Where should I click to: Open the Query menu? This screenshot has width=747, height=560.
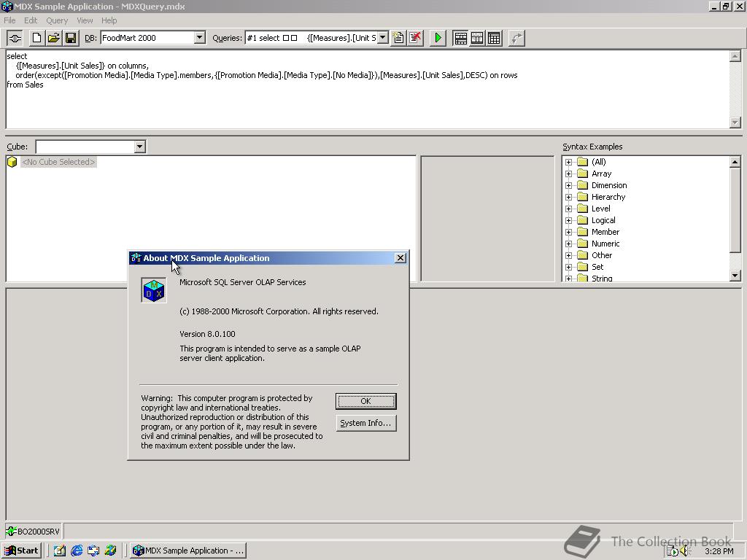click(x=57, y=20)
